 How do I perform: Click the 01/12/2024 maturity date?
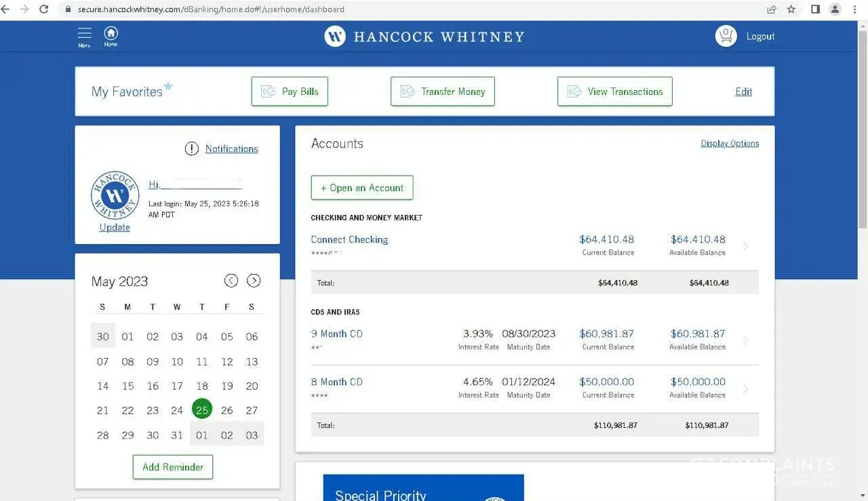click(x=529, y=382)
